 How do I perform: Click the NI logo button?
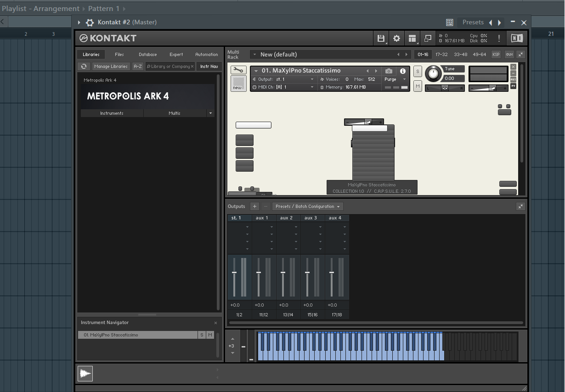516,39
